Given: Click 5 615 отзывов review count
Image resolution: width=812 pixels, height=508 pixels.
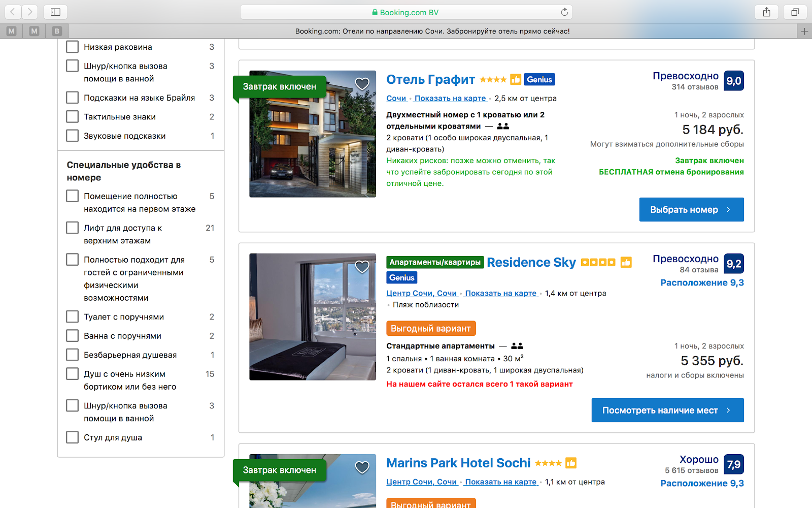Looking at the screenshot, I should [692, 471].
